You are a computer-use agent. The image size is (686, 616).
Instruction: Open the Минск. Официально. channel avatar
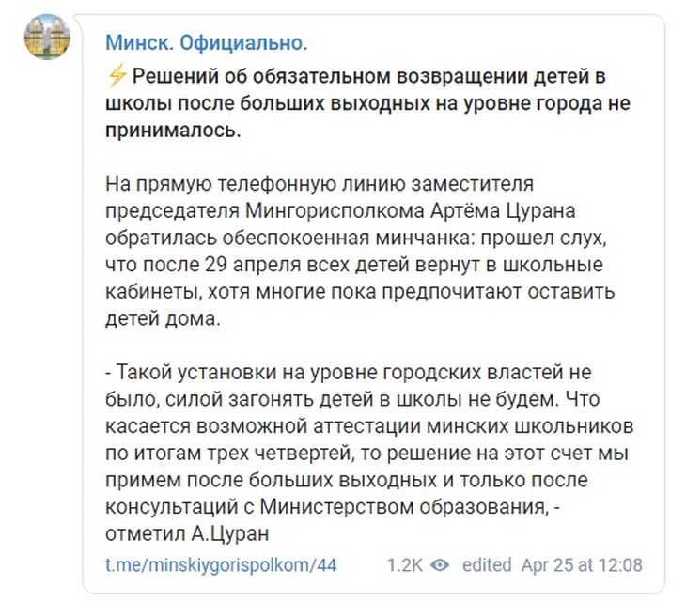(47, 38)
